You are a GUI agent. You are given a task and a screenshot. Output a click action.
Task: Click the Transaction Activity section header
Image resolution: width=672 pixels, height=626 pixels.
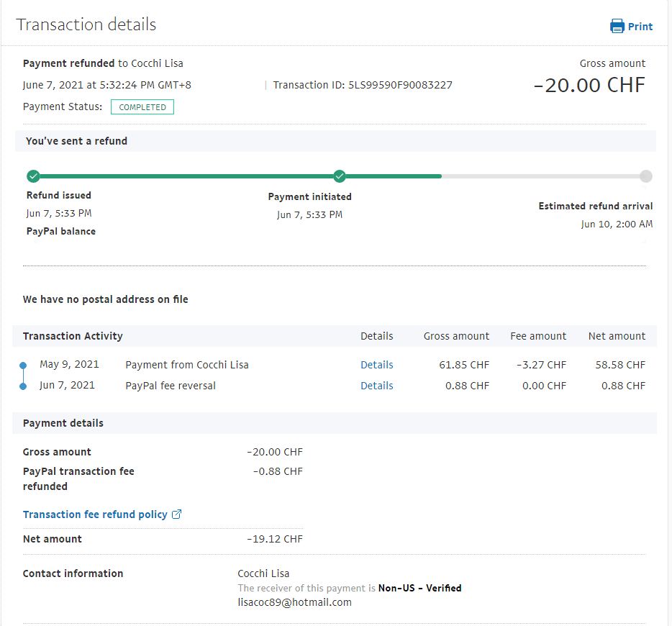point(73,336)
